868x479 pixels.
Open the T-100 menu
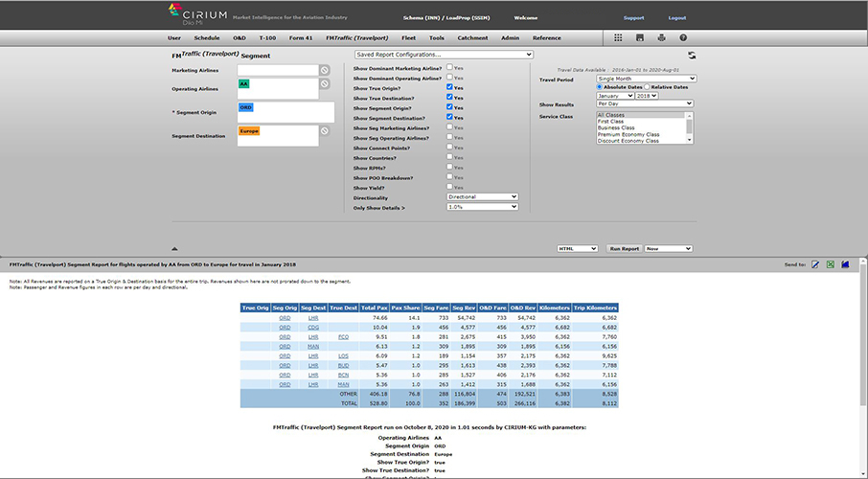[267, 38]
